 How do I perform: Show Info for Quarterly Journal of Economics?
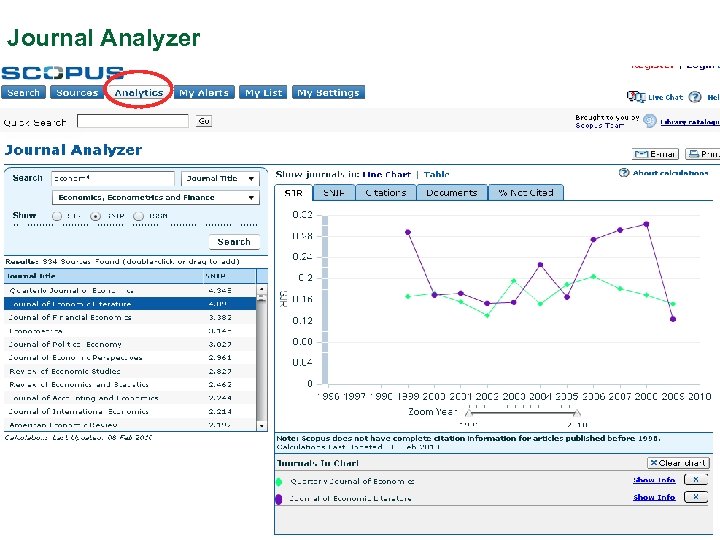point(654,480)
